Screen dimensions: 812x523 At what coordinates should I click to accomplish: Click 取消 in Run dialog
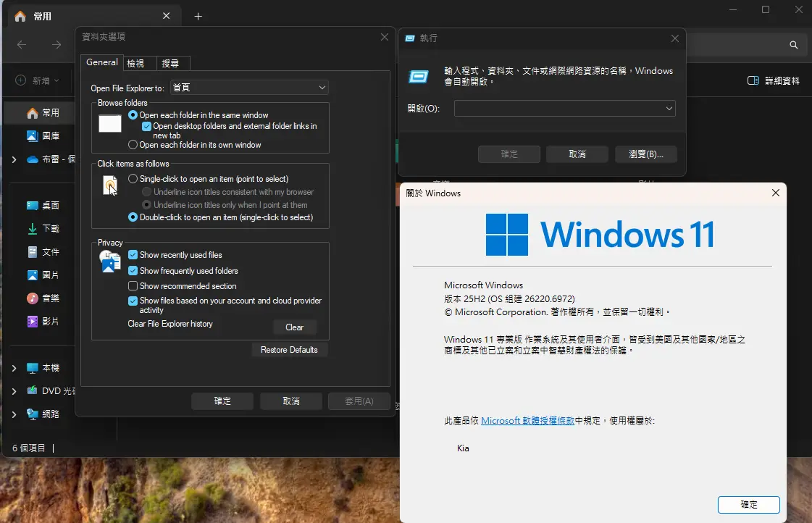tap(577, 154)
